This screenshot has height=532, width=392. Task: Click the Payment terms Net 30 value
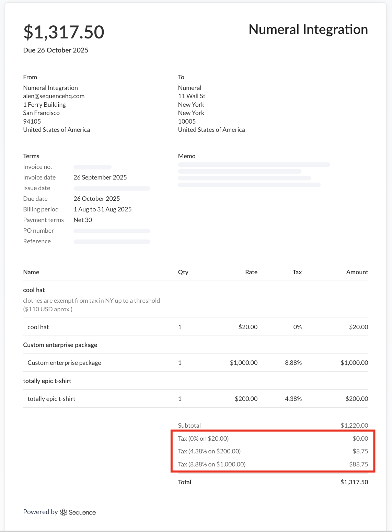point(83,220)
